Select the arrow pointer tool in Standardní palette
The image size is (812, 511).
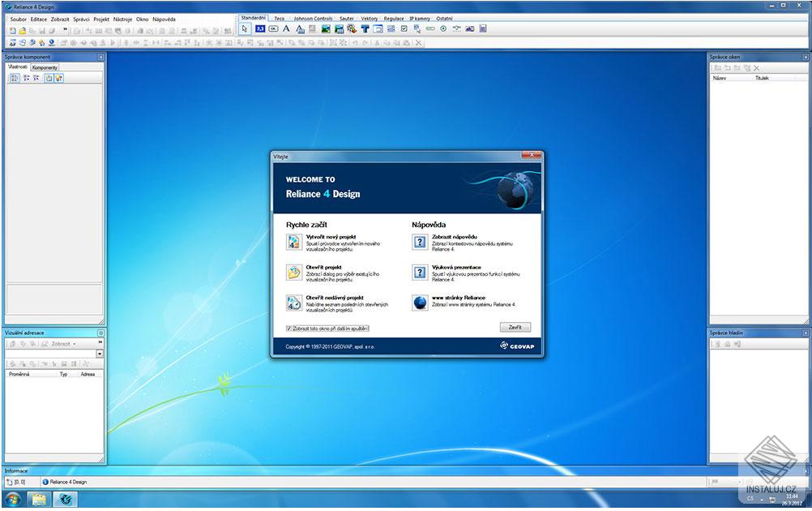coord(245,29)
